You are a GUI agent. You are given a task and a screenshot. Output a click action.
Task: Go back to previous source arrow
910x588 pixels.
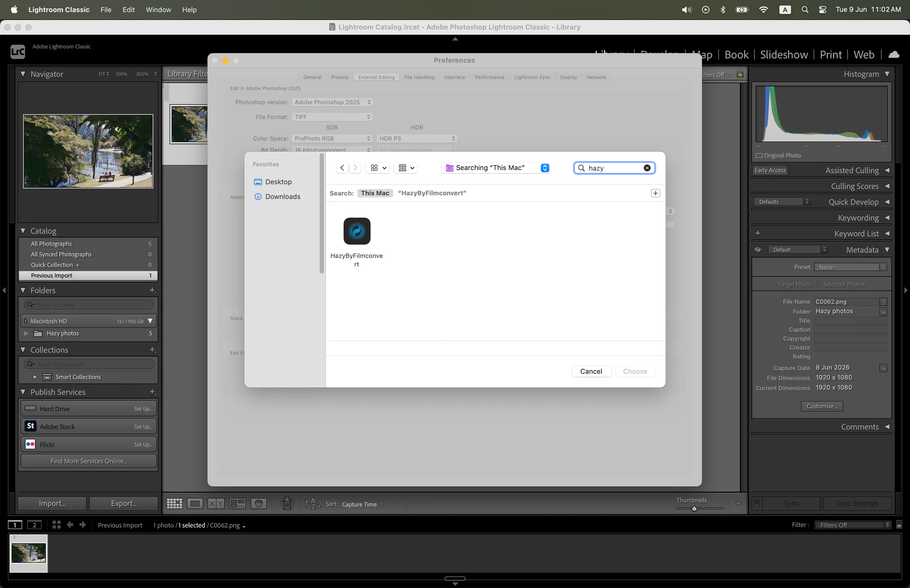click(70, 525)
